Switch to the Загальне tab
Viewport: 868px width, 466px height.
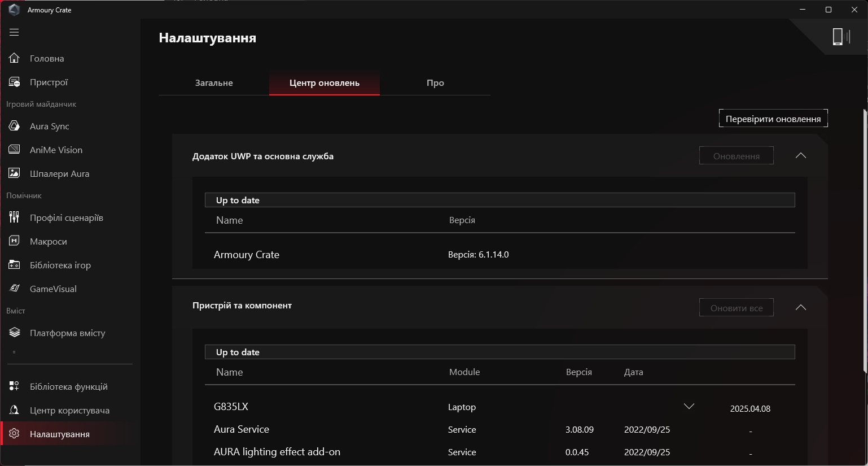pyautogui.click(x=214, y=83)
